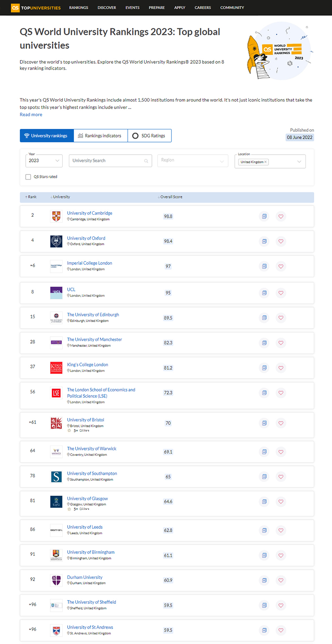Open the Year 2023 dropdown
332x644 pixels.
click(x=44, y=161)
